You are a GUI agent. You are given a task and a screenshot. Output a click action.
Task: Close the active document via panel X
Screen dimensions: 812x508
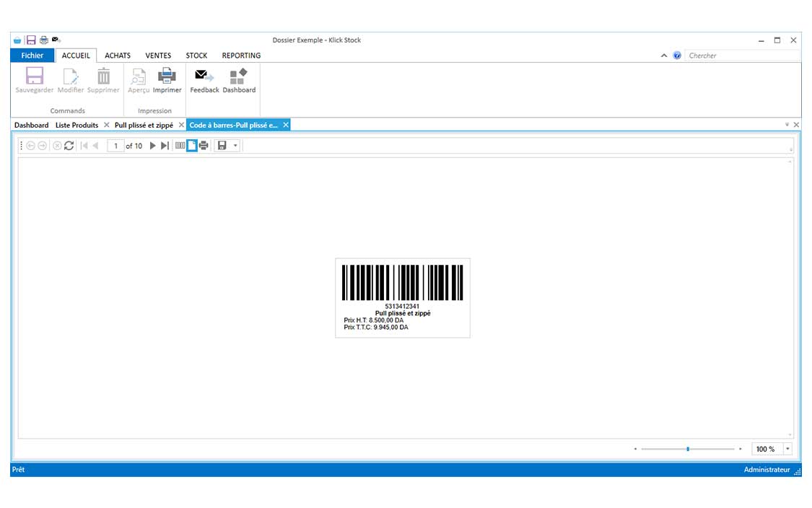tap(796, 125)
